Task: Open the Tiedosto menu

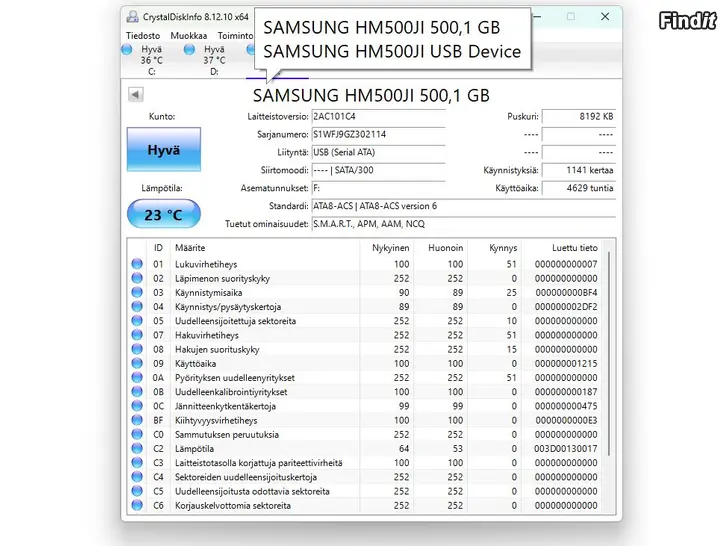Action: coord(143,36)
